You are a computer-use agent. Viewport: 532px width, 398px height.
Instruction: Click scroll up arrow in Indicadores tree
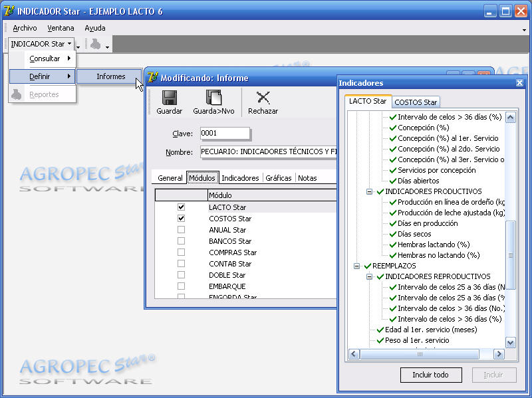pyautogui.click(x=510, y=118)
